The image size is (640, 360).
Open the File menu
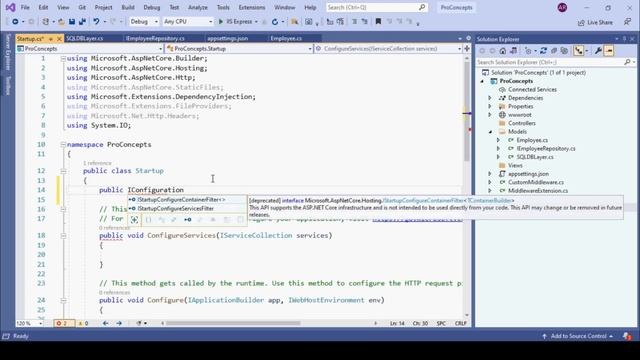pyautogui.click(x=25, y=7)
